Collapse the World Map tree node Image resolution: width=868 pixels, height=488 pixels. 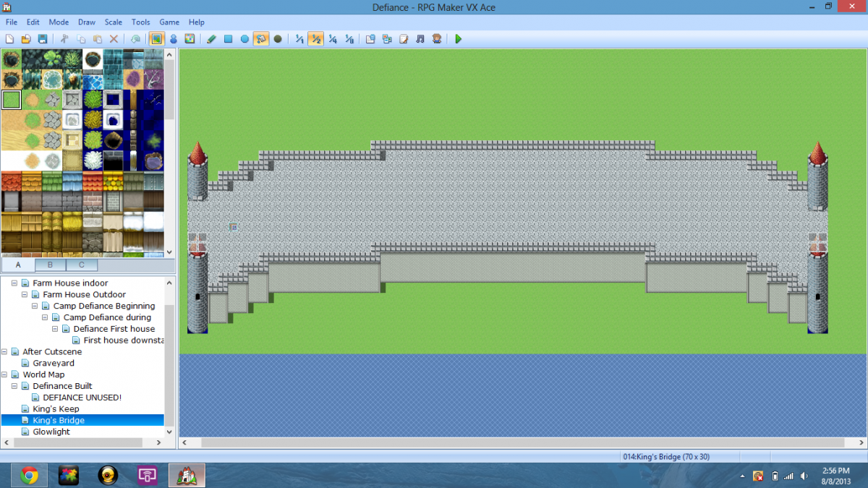click(4, 374)
